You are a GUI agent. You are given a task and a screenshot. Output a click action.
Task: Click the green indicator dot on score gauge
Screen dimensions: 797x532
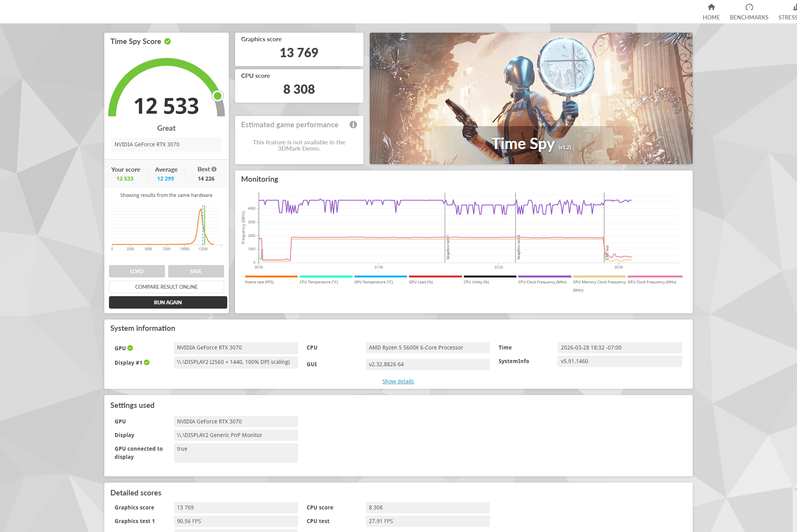(218, 96)
